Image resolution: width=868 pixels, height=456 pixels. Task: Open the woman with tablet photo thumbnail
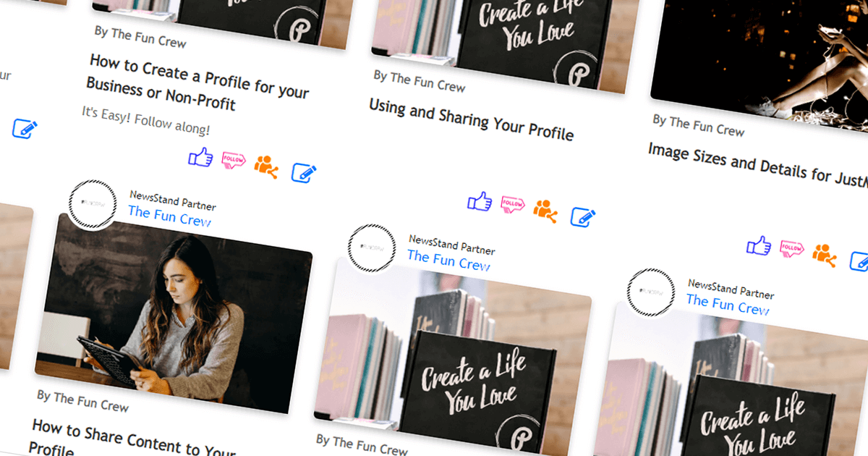[174, 313]
